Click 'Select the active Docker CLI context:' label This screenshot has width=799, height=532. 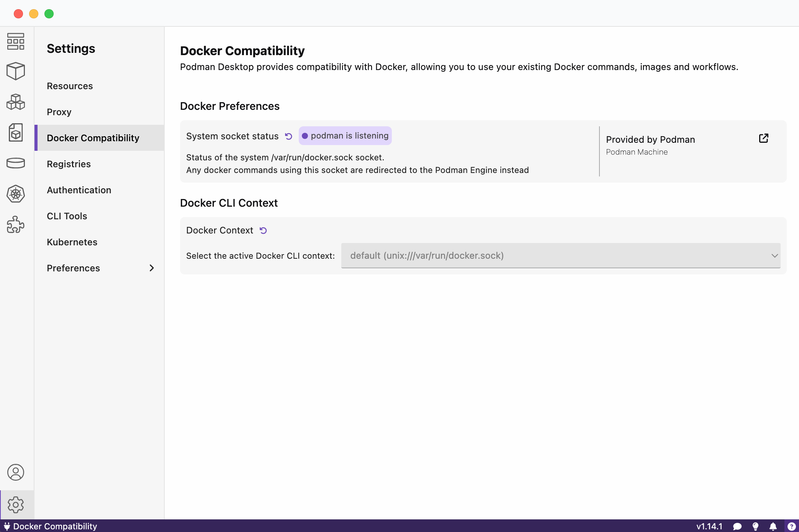[x=260, y=256]
